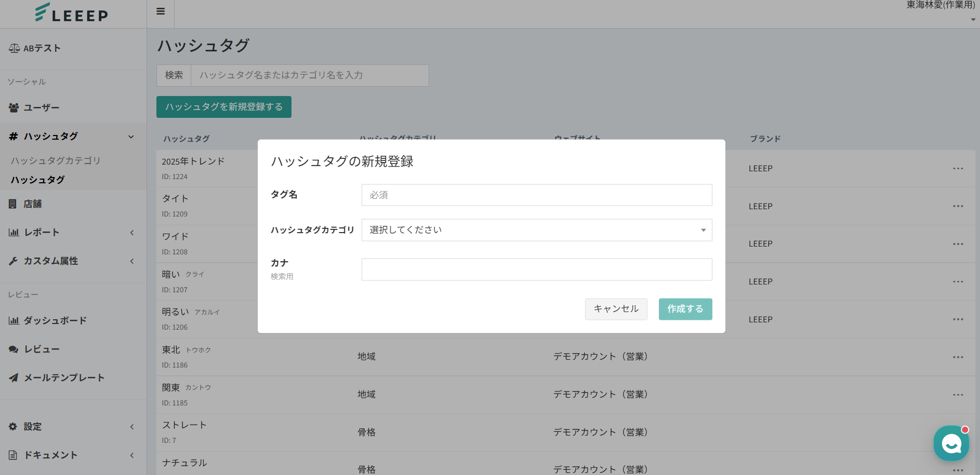The image size is (980, 475).
Task: Click the 店舗 building icon
Action: point(13,204)
